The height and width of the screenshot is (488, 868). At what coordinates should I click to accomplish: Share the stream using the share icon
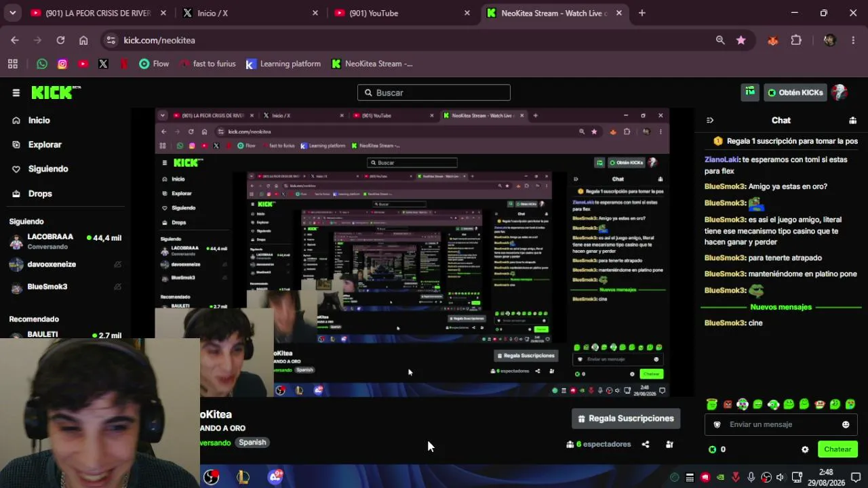pyautogui.click(x=646, y=445)
